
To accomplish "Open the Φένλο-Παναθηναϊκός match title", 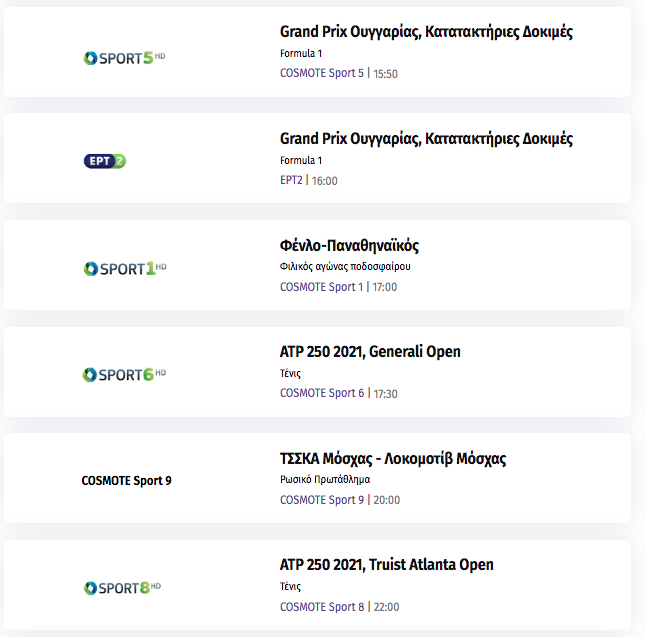I will tap(349, 246).
